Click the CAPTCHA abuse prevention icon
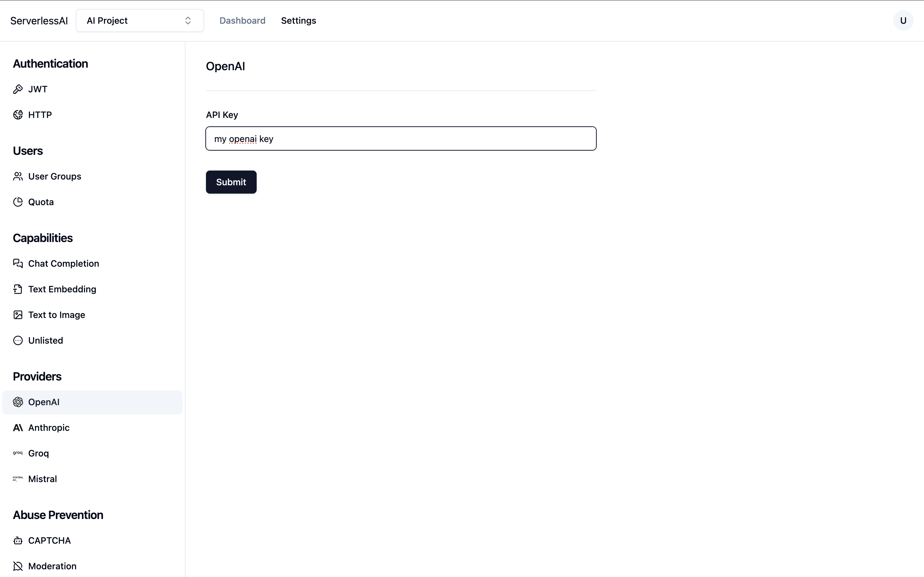Image resolution: width=924 pixels, height=577 pixels. click(18, 540)
